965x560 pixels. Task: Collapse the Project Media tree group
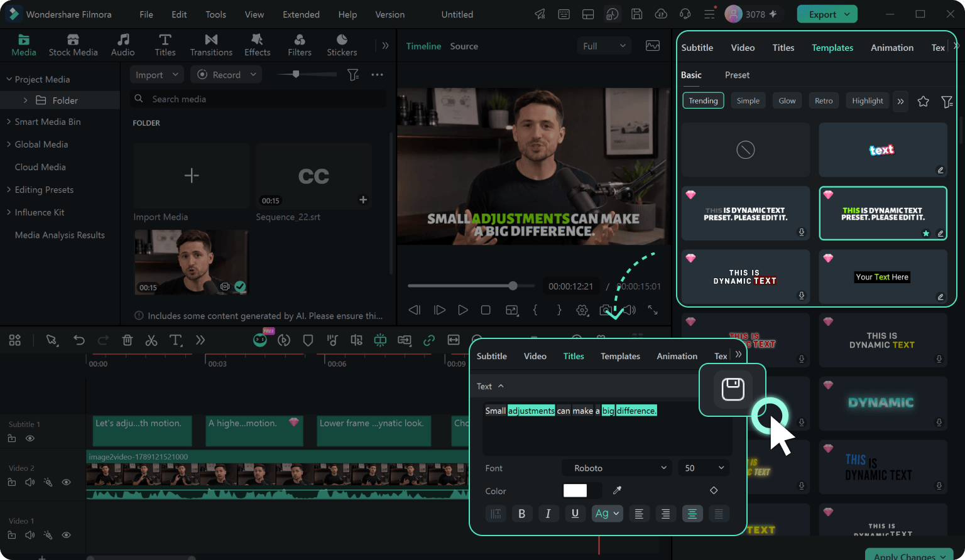tap(9, 79)
